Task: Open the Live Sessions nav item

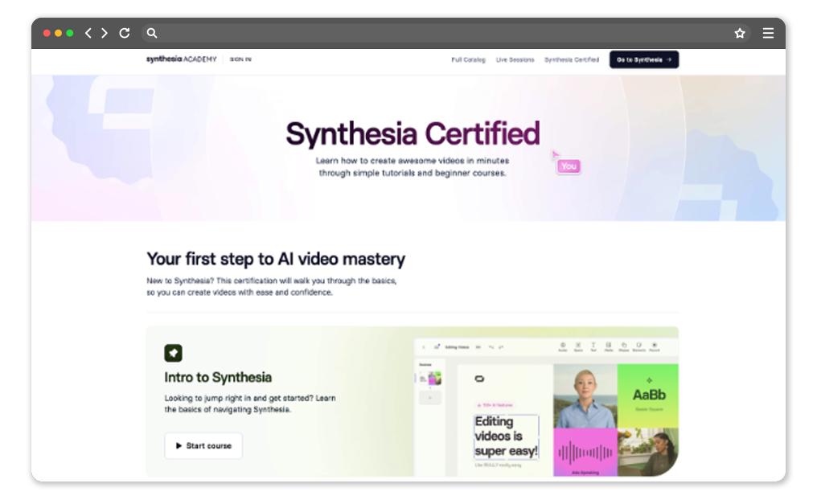Action: [x=515, y=59]
